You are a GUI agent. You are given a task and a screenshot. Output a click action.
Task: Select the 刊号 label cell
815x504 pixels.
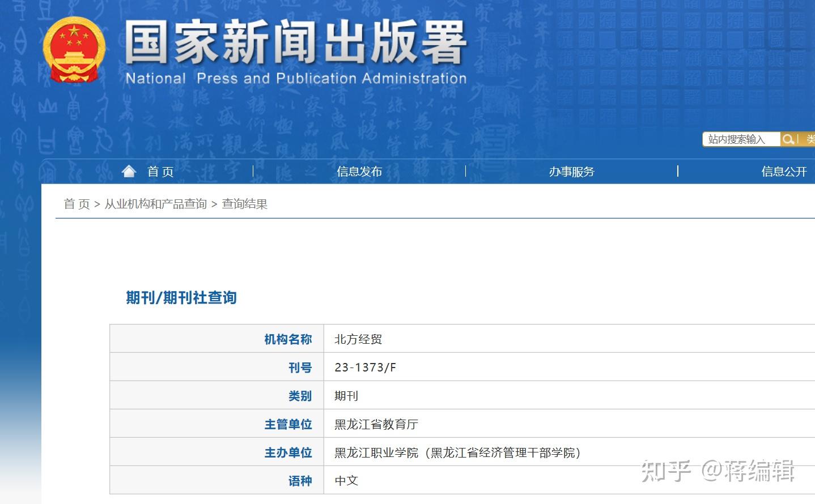click(x=217, y=367)
